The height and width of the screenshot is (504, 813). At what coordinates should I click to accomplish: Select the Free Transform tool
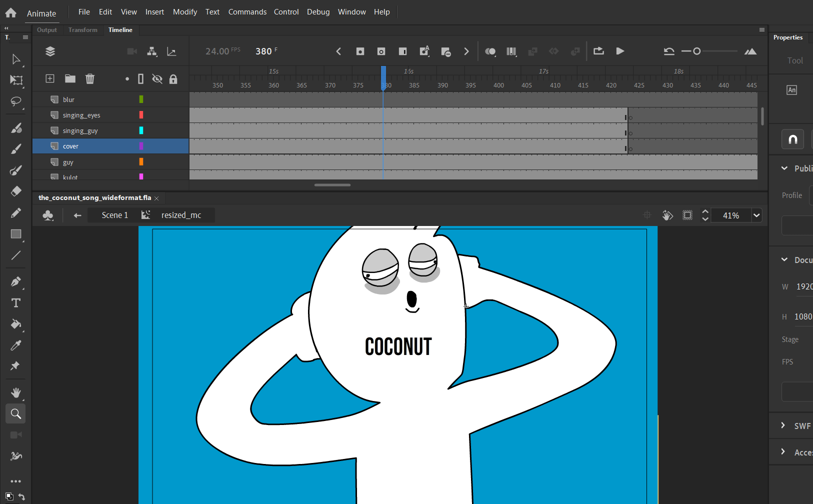coord(16,80)
